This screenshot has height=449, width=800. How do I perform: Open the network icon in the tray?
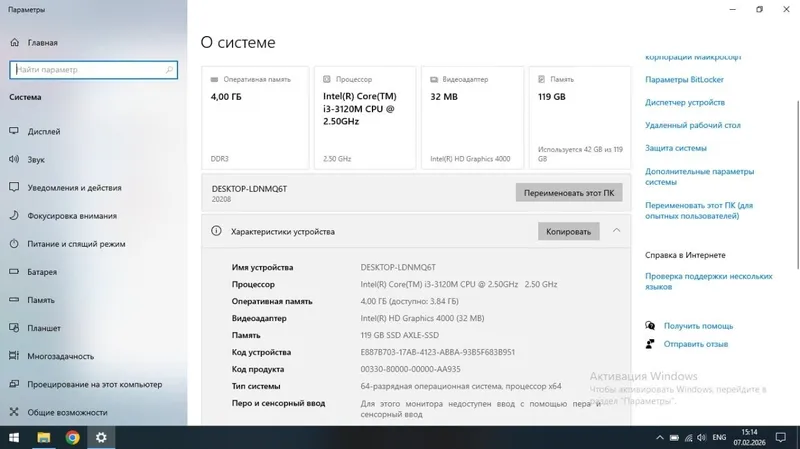pos(689,437)
